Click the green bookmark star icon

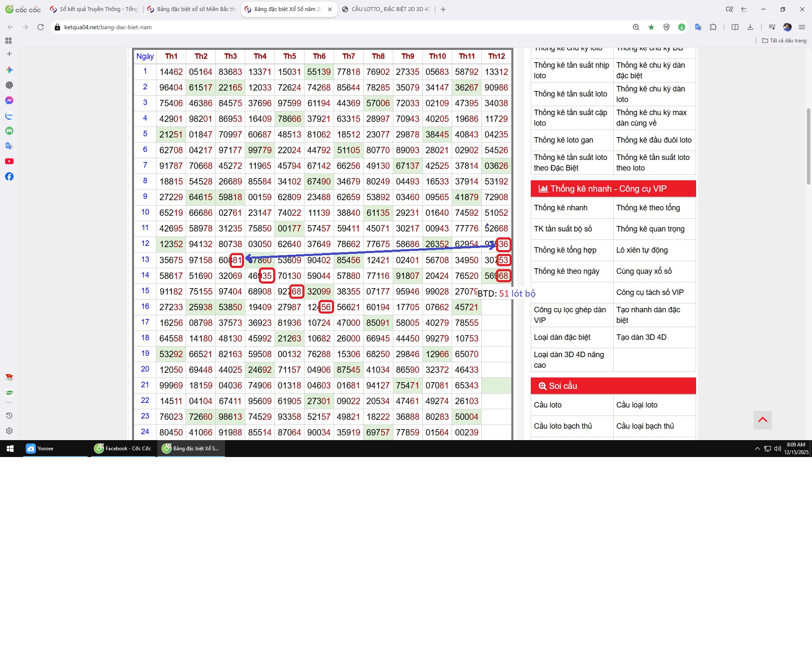tap(651, 27)
